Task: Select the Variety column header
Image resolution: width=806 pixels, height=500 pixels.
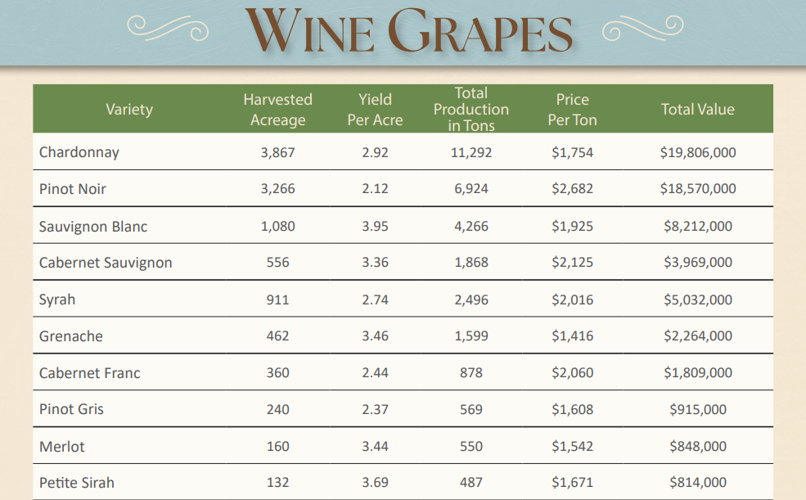Action: point(129,109)
